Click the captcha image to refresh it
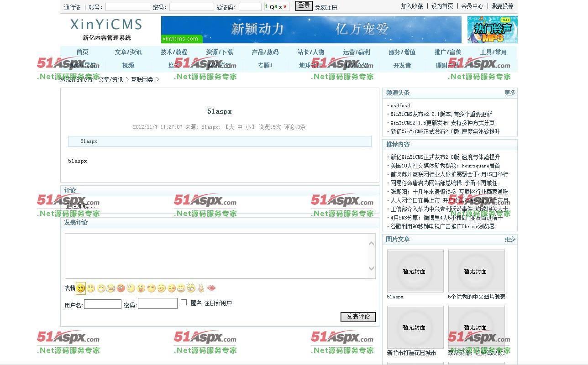Screen dimensions: 588x365 click(277, 7)
